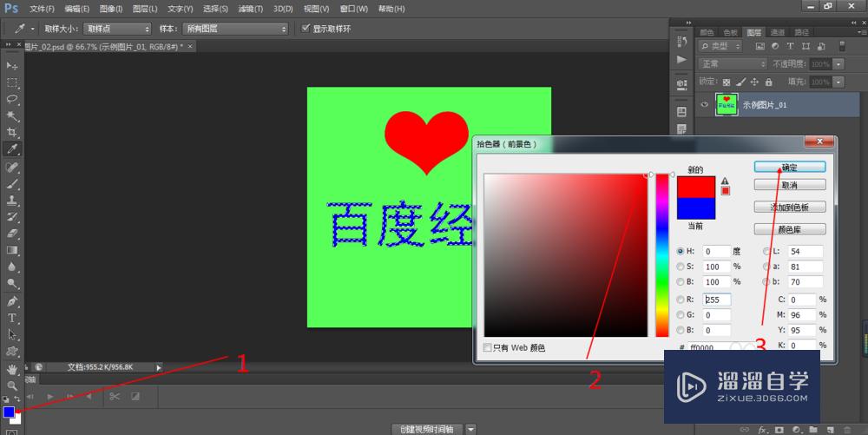This screenshot has width=868, height=435.
Task: Select the Pen tool
Action: tap(11, 301)
